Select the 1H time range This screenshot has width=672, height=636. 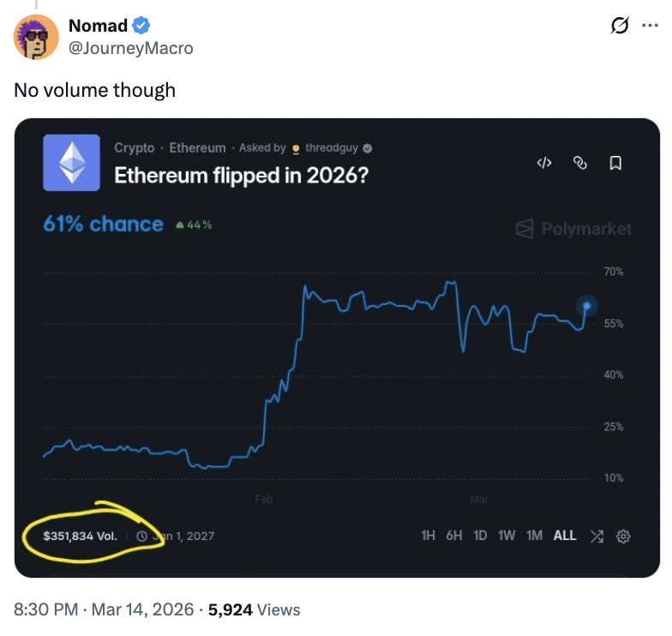(x=429, y=536)
